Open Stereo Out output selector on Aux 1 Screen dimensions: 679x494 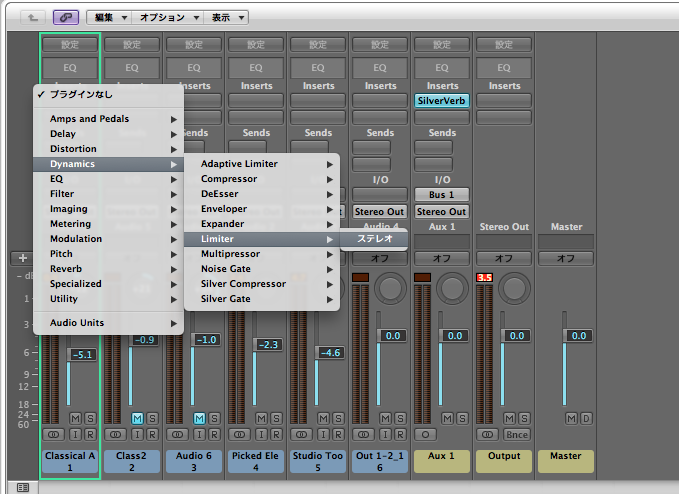[442, 211]
